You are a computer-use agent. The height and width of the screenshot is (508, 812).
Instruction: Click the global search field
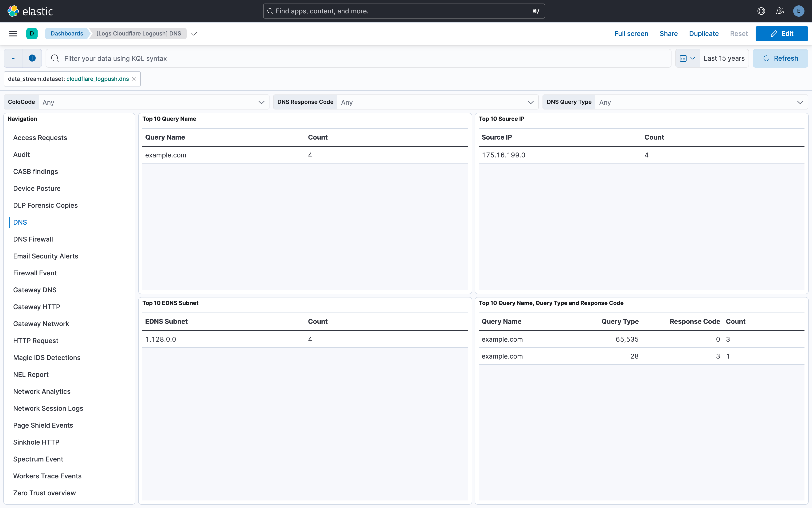(404, 11)
